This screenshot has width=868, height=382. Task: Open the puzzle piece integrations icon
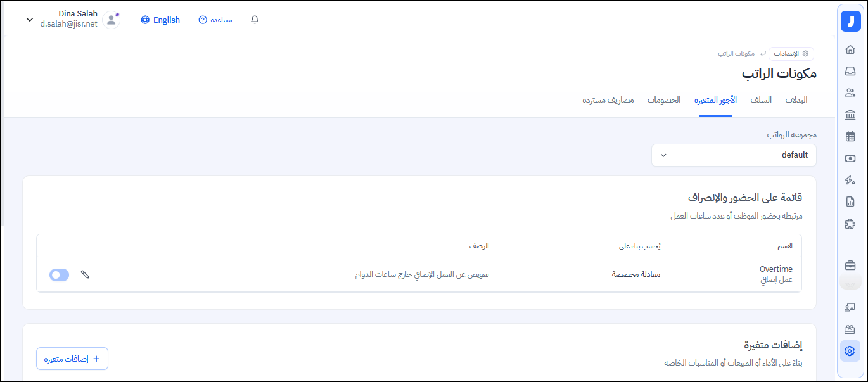coord(850,224)
